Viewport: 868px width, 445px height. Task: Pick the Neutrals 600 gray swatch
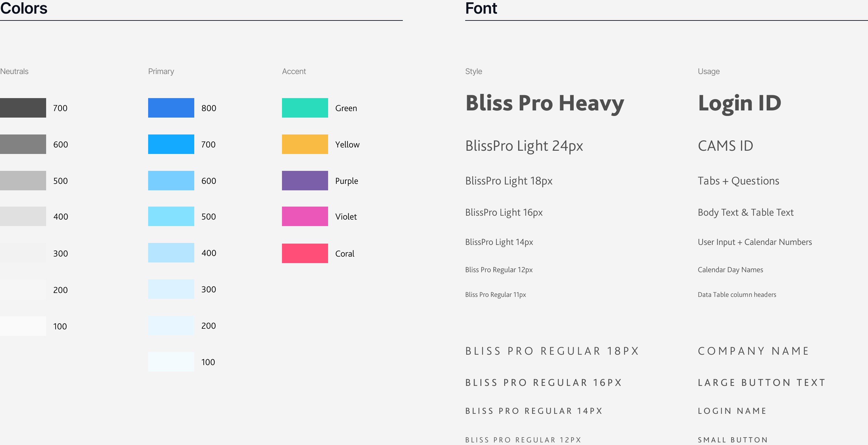click(23, 144)
